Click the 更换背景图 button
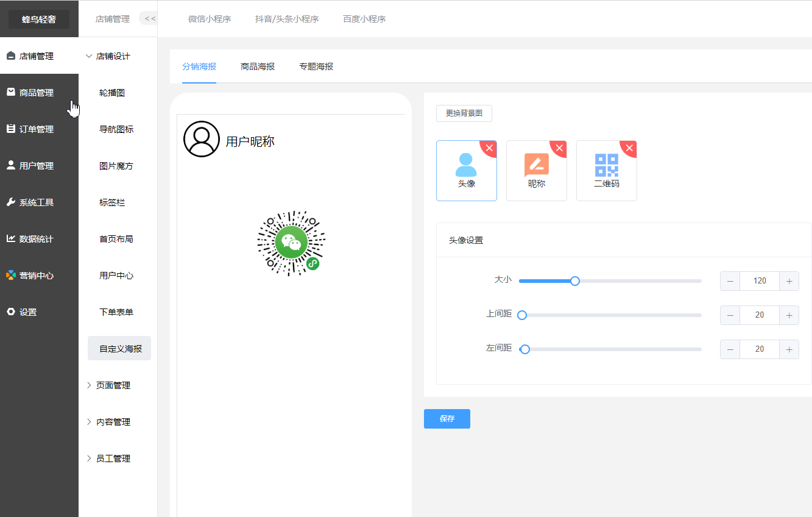This screenshot has height=517, width=812. coord(464,113)
